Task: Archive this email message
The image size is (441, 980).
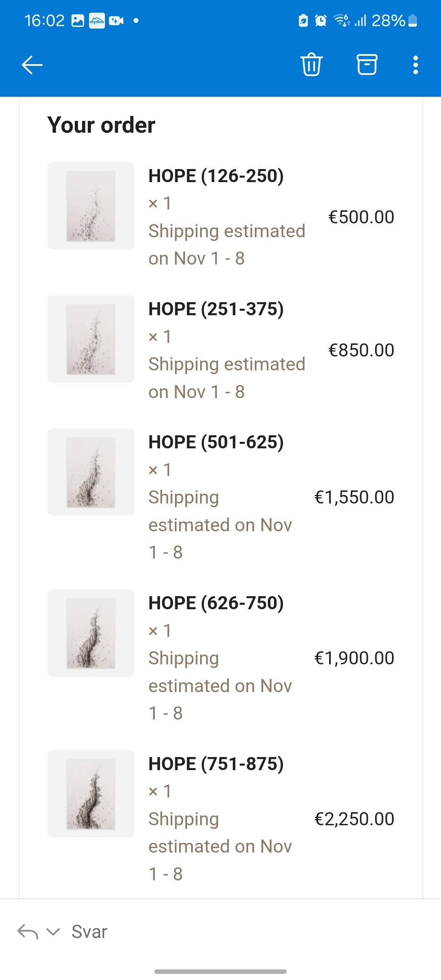Action: point(367,65)
